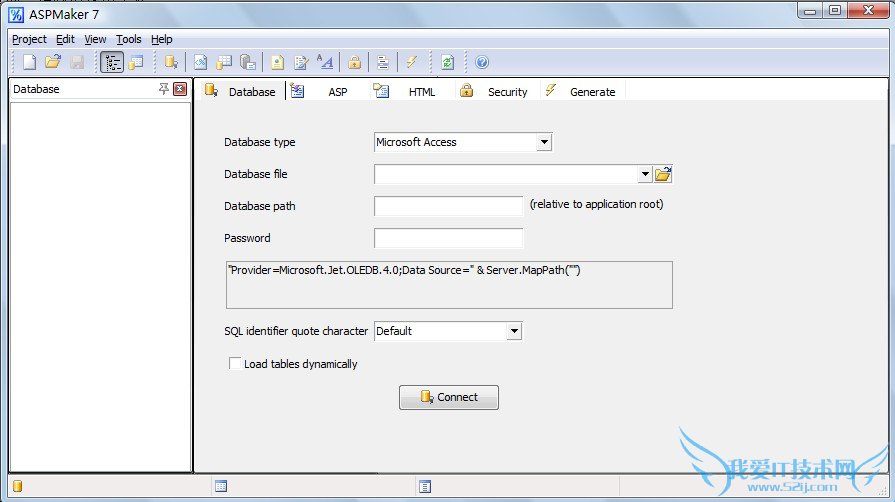This screenshot has width=895, height=502.
Task: Click the Open project folder icon
Action: pos(53,62)
